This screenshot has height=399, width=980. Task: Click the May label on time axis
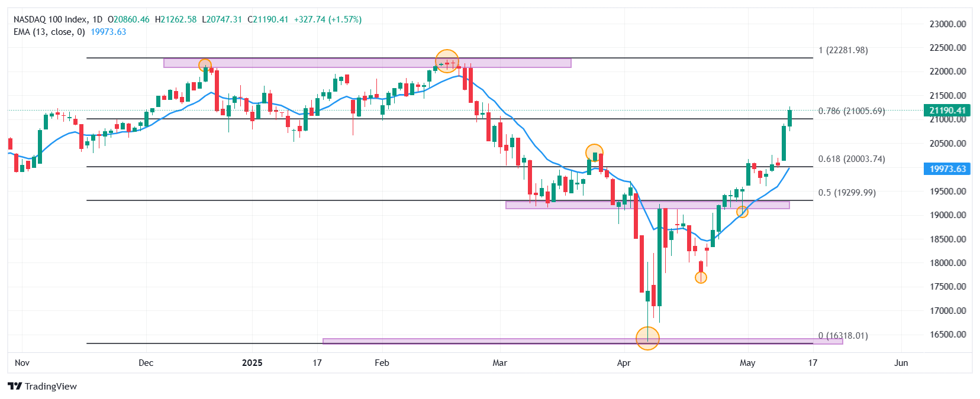click(747, 363)
